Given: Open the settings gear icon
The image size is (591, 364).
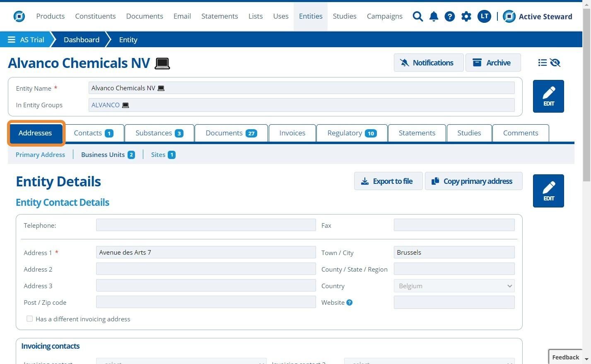Looking at the screenshot, I should point(466,16).
